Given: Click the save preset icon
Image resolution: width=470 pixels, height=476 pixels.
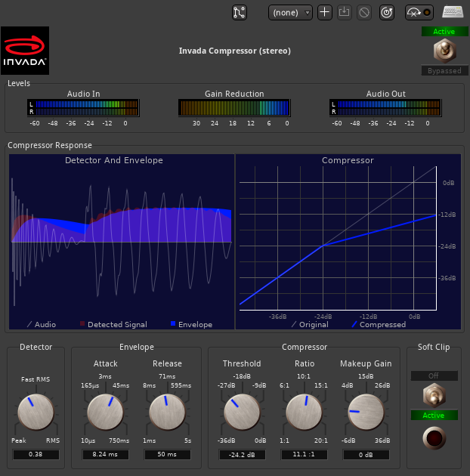Looking at the screenshot, I should click(345, 12).
